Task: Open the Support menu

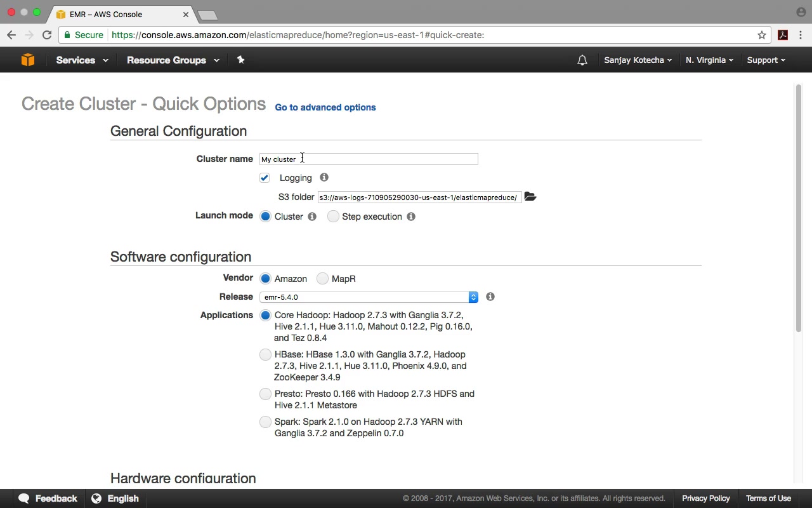Action: pyautogui.click(x=766, y=60)
